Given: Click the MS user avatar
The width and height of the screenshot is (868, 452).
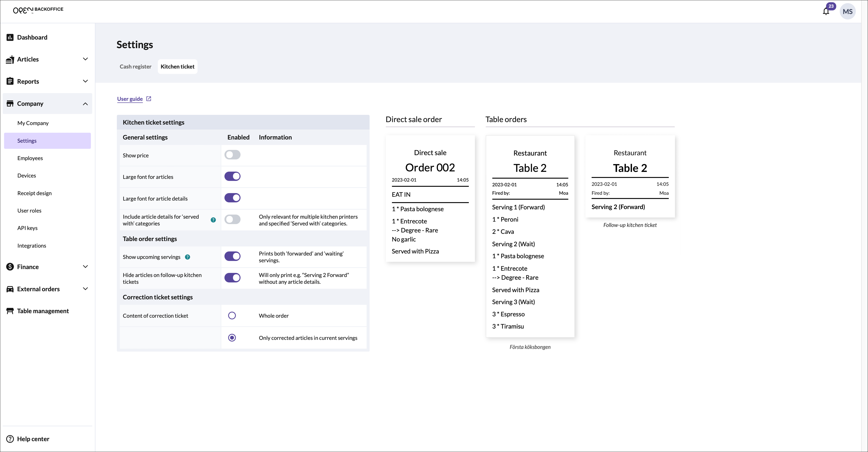Looking at the screenshot, I should click(847, 12).
